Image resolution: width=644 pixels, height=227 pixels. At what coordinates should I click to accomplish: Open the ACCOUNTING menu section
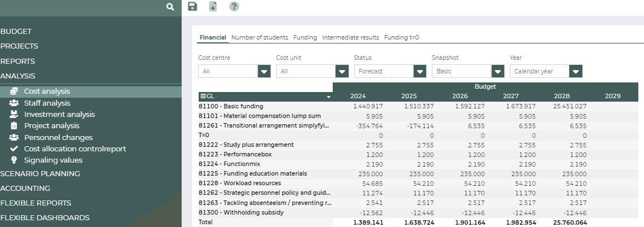[x=25, y=189]
